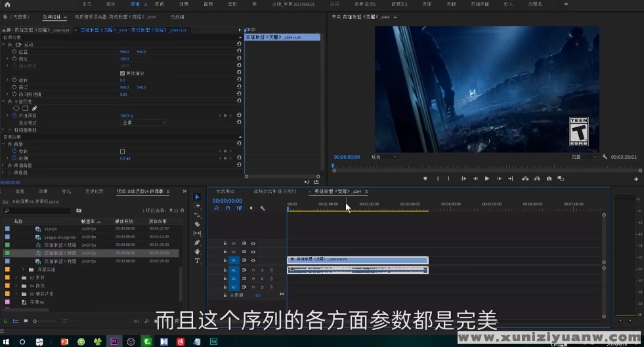
Task: Switch to the 颜色 workspace tab
Action: click(160, 4)
